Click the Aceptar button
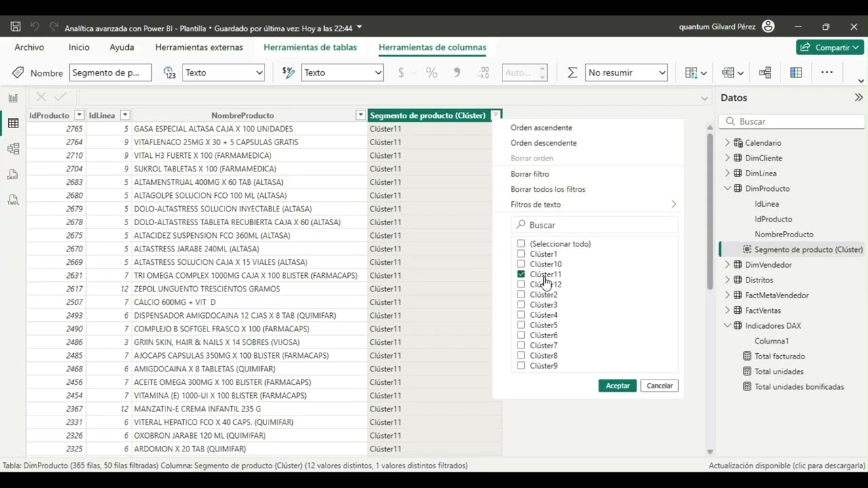The image size is (868, 488). pos(617,386)
